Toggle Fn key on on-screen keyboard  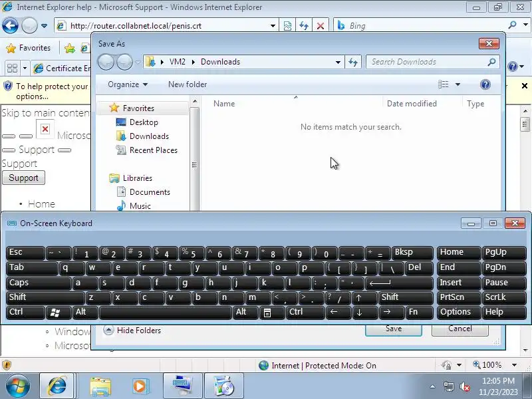(x=420, y=313)
